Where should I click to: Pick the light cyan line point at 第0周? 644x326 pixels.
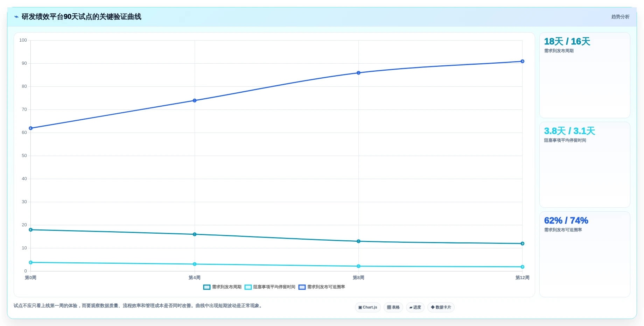31,263
